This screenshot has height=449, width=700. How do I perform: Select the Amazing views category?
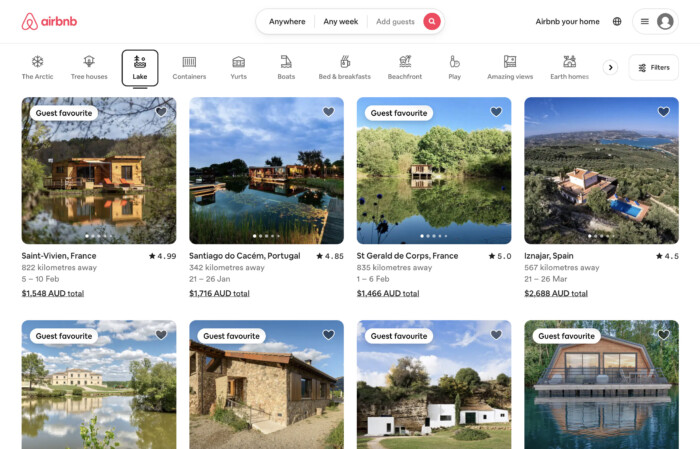tap(510, 67)
